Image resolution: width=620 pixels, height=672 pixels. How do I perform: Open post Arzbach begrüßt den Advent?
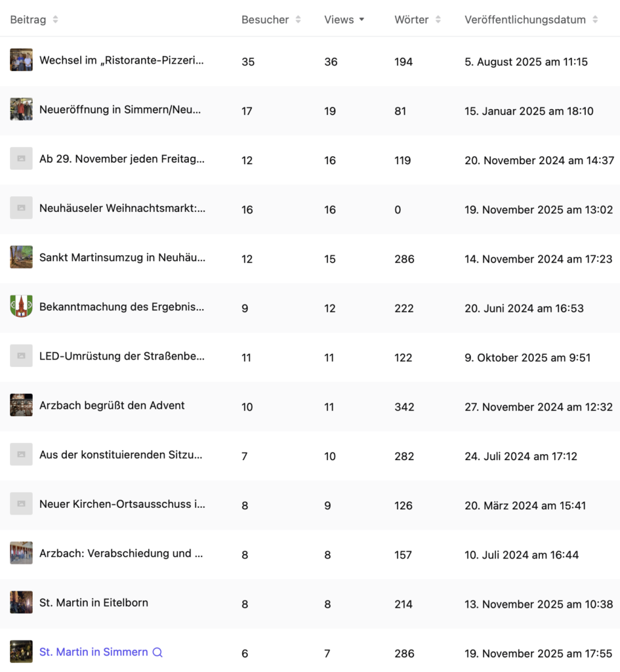click(112, 406)
